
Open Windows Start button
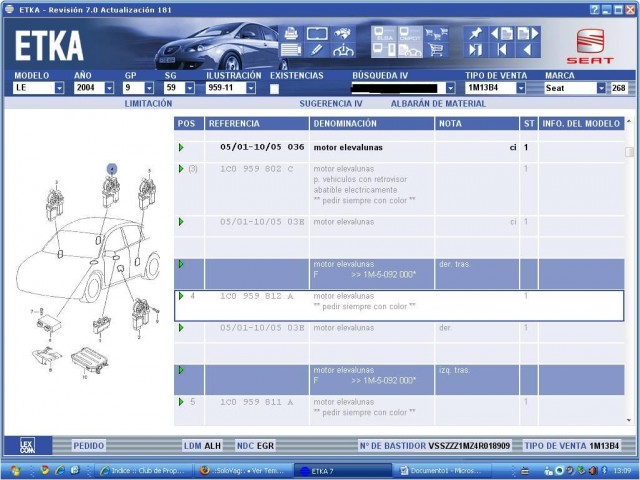pyautogui.click(x=15, y=471)
